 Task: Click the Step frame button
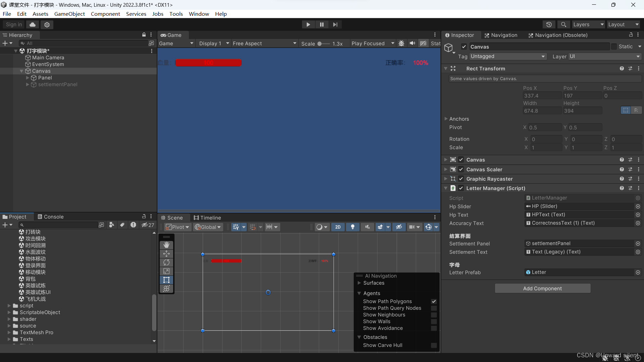click(x=335, y=24)
